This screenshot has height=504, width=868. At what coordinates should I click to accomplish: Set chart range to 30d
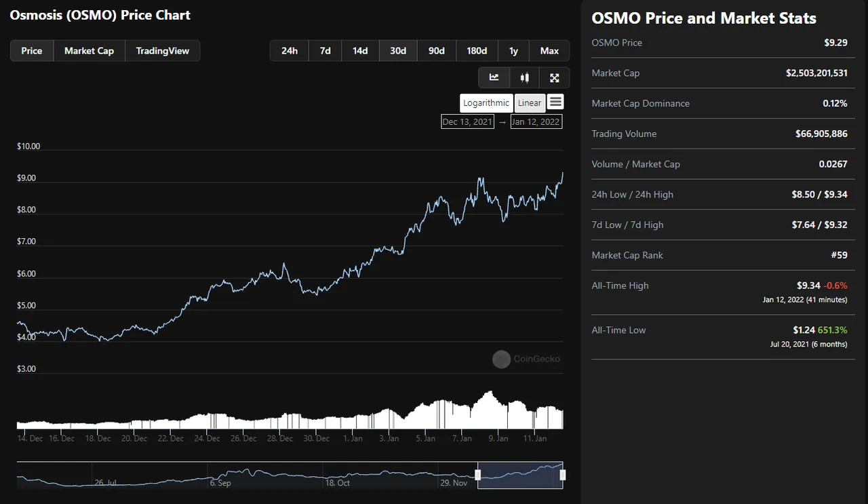398,51
